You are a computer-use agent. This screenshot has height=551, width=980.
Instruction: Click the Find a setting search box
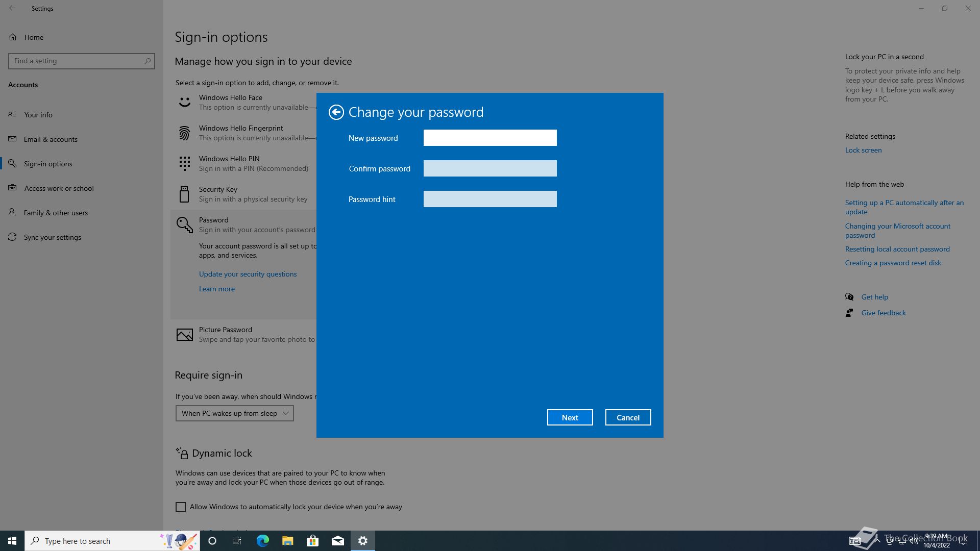[x=77, y=61]
